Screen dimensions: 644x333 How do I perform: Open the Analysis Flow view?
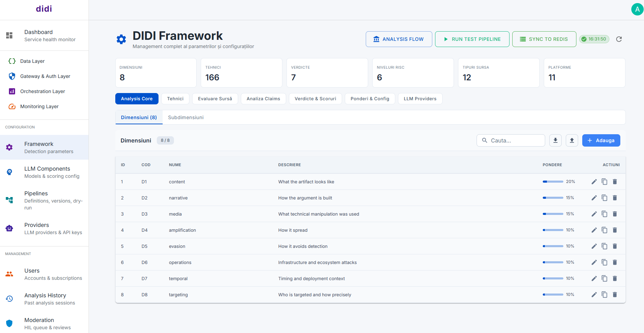point(399,39)
